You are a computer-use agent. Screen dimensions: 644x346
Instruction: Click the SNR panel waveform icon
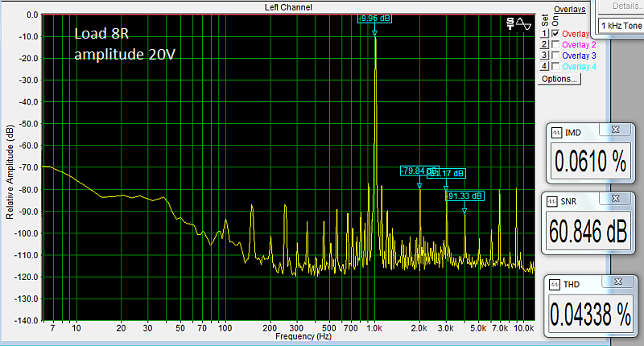[551, 201]
